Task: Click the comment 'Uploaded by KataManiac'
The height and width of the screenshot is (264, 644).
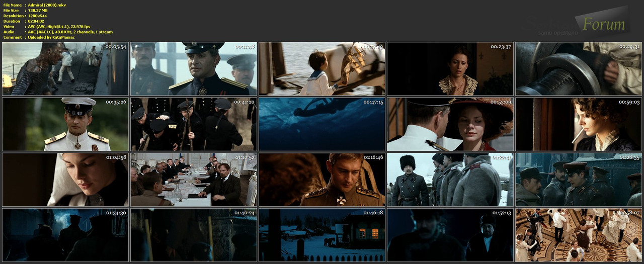Action: coord(51,37)
